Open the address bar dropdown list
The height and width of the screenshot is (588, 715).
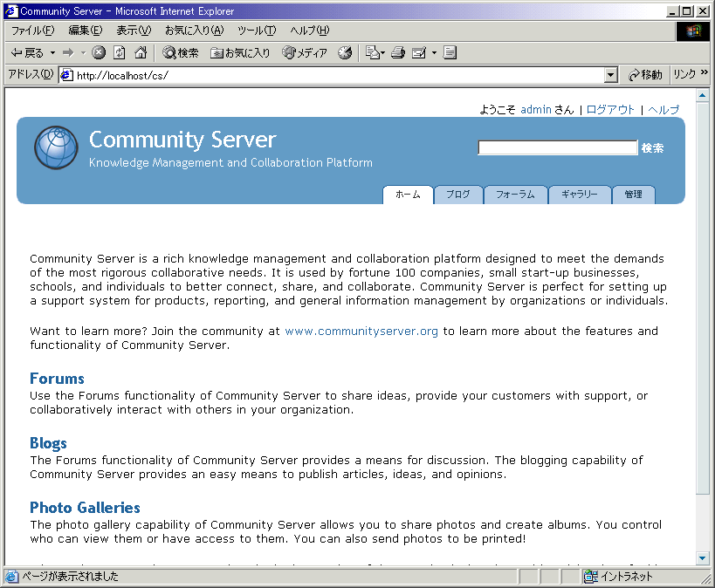610,75
